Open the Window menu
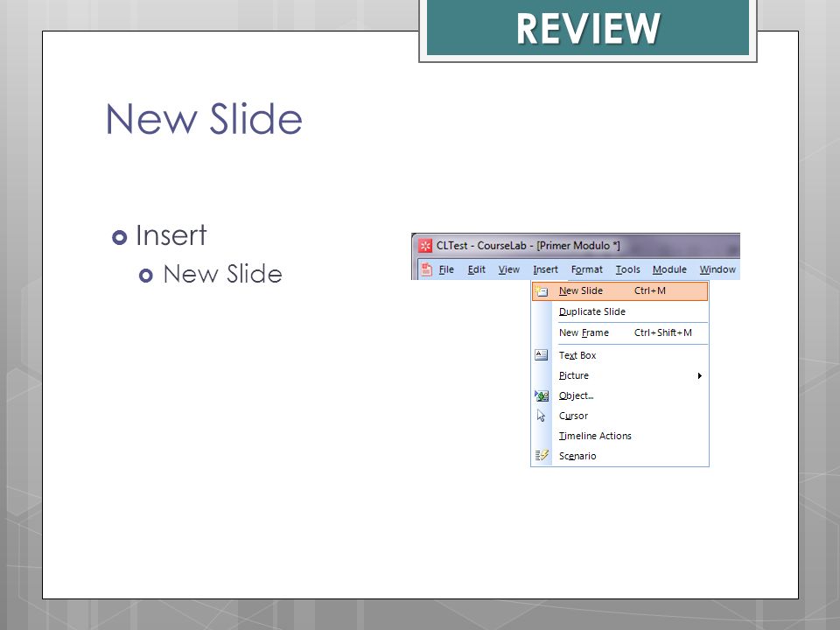 click(717, 269)
